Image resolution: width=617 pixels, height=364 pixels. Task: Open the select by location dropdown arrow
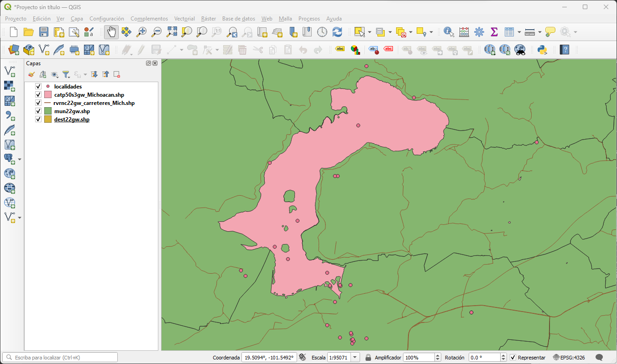431,32
